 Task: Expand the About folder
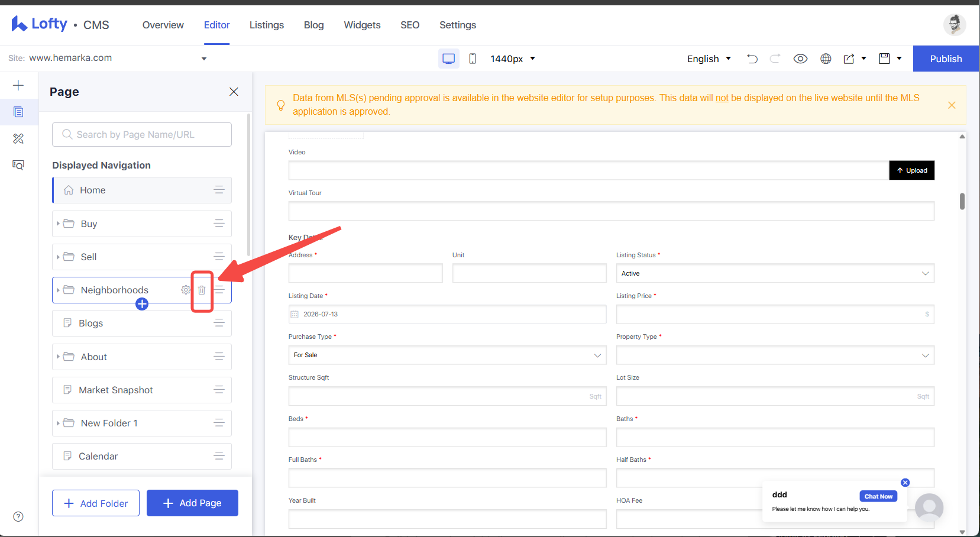[58, 357]
